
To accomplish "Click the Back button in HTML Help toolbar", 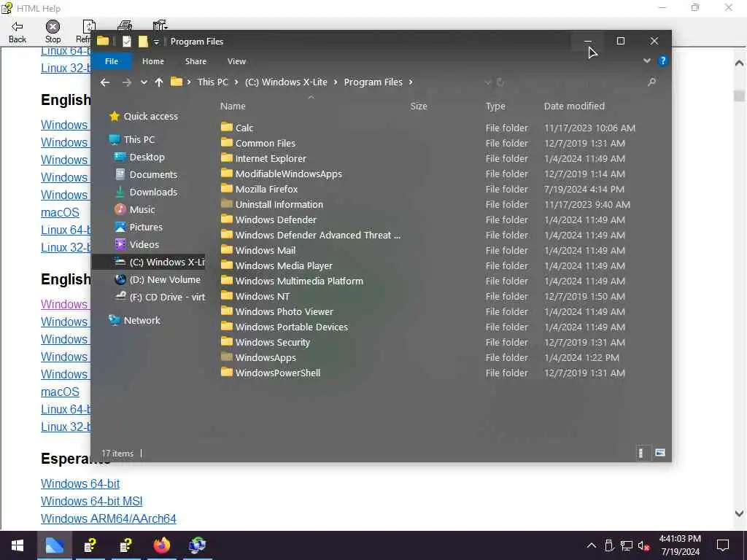I will coord(18,32).
